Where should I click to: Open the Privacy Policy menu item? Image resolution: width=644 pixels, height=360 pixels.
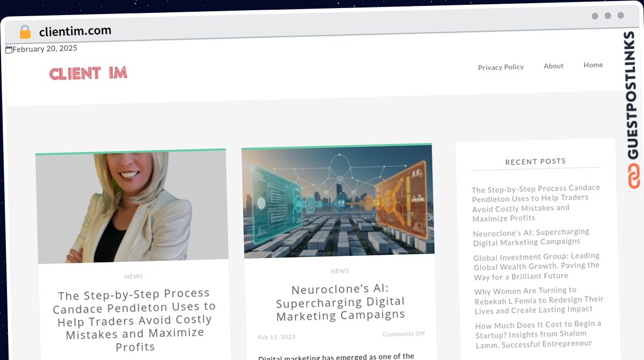[x=501, y=67]
